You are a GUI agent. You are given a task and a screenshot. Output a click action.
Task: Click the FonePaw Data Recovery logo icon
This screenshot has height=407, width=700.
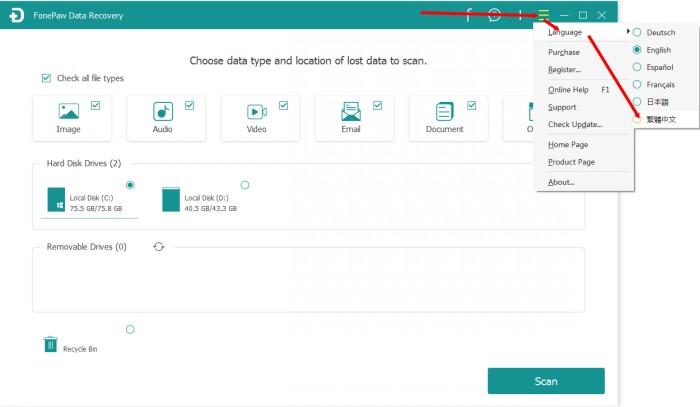point(16,15)
